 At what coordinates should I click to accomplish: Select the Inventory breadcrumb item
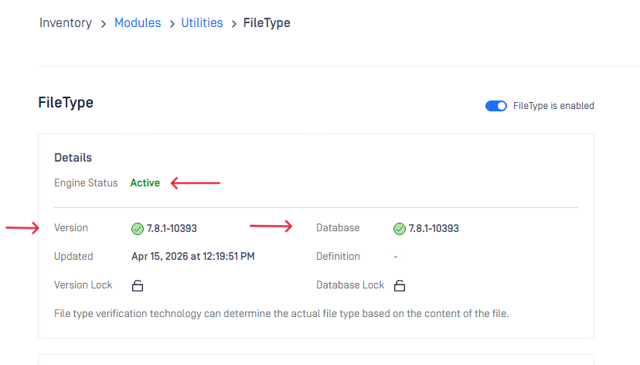[65, 23]
